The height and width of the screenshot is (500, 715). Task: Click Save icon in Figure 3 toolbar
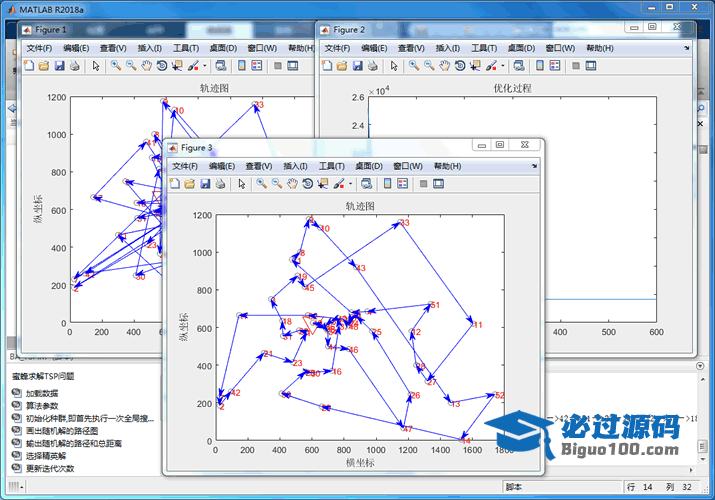click(205, 184)
